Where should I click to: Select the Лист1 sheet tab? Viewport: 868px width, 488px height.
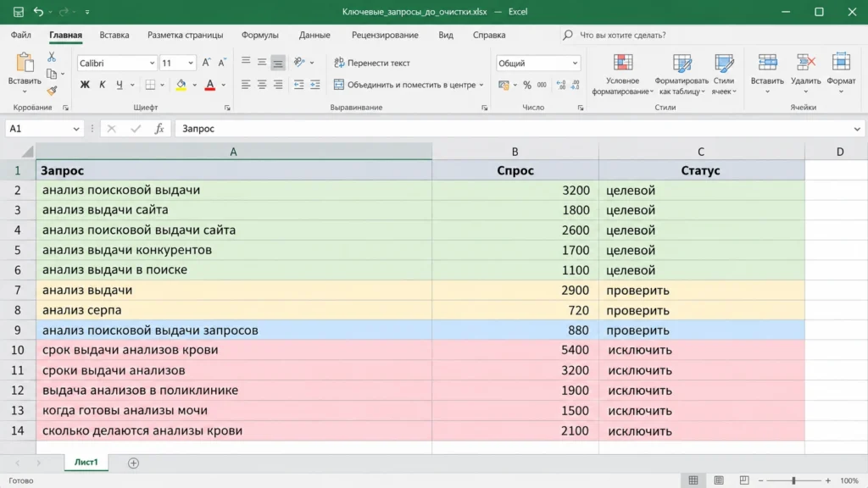point(86,463)
